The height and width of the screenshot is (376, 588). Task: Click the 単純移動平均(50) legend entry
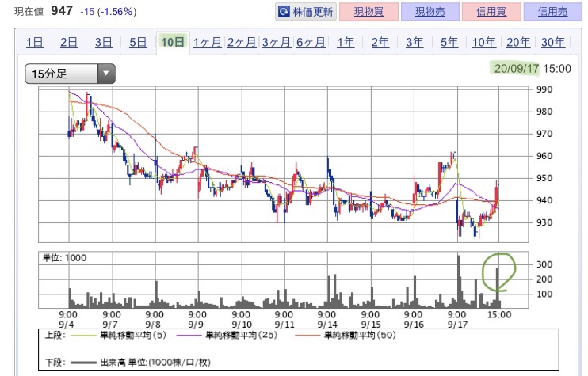(346, 335)
